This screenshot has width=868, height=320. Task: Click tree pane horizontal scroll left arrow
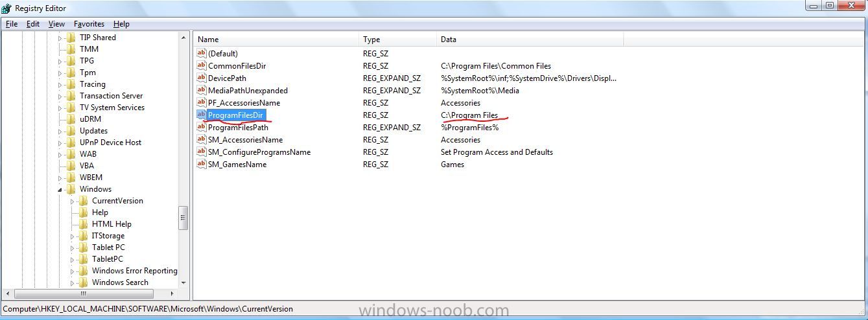coord(6,293)
